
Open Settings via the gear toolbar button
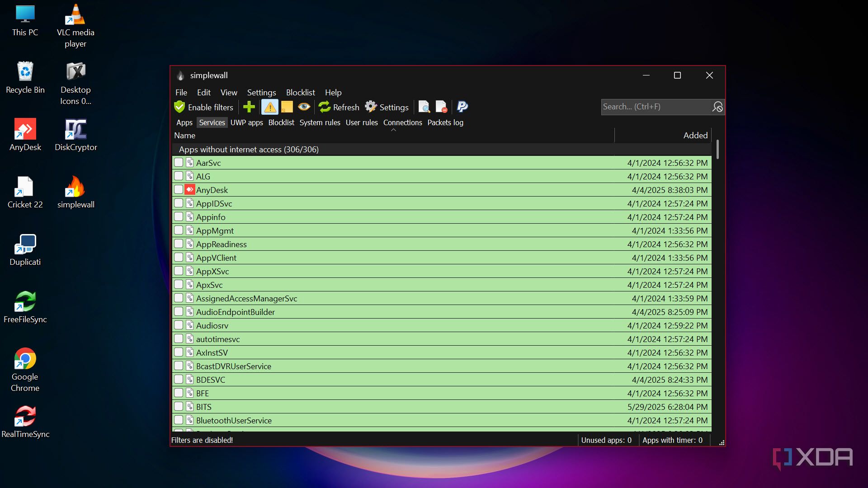pyautogui.click(x=387, y=107)
